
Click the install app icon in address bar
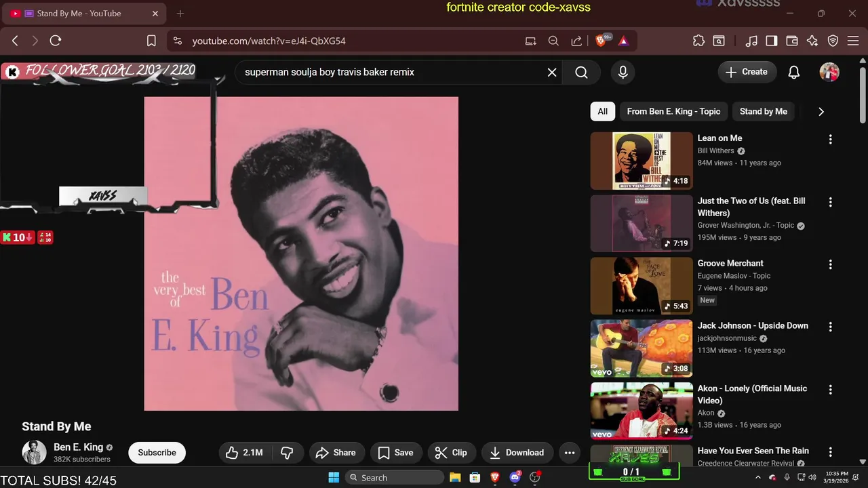click(531, 41)
